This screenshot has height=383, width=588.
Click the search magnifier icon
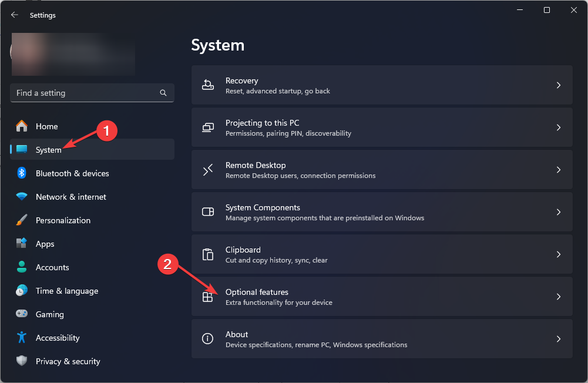point(163,93)
